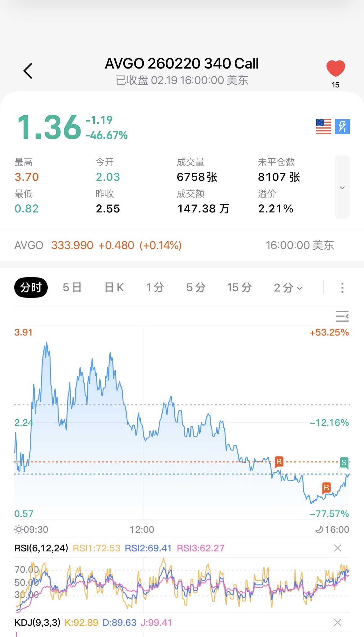The width and height of the screenshot is (364, 637).
Task: Tap the first orange B buy marker
Action: click(x=279, y=461)
